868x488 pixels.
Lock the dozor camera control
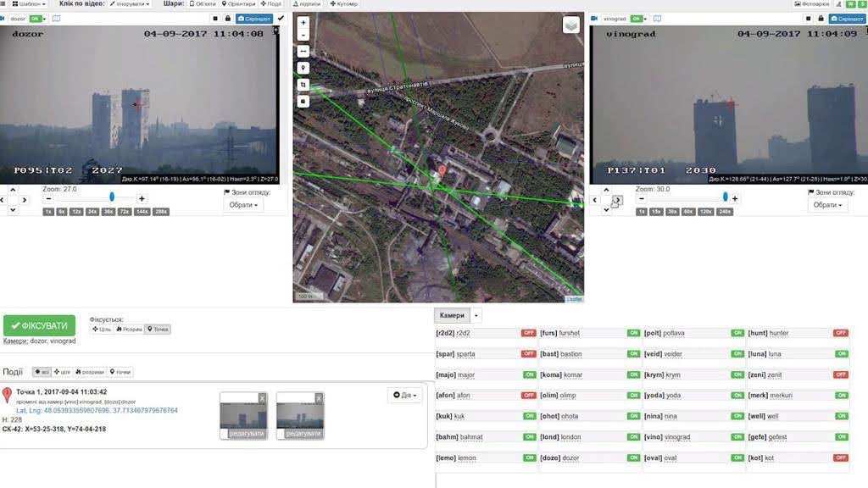pyautogui.click(x=227, y=19)
